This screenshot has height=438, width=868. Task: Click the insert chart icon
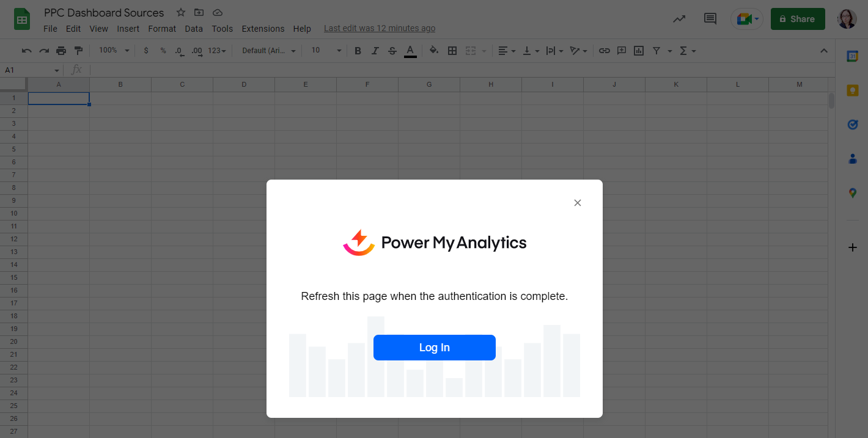coord(639,51)
